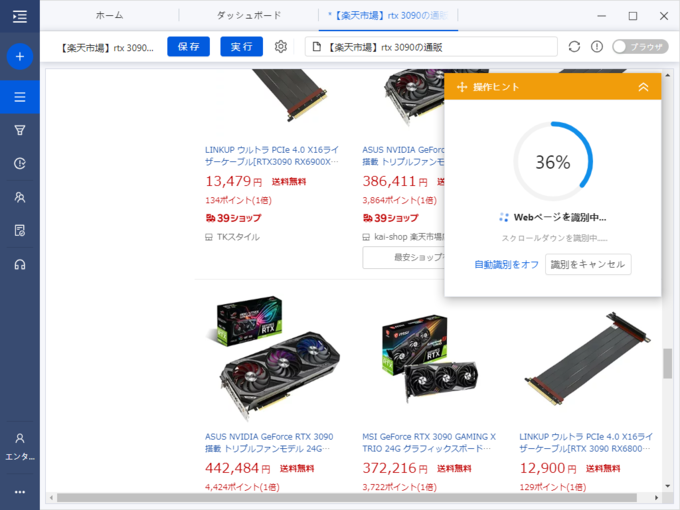This screenshot has height=510, width=680.
Task: Click the horizontal scrollbar at bottom
Action: click(x=347, y=497)
